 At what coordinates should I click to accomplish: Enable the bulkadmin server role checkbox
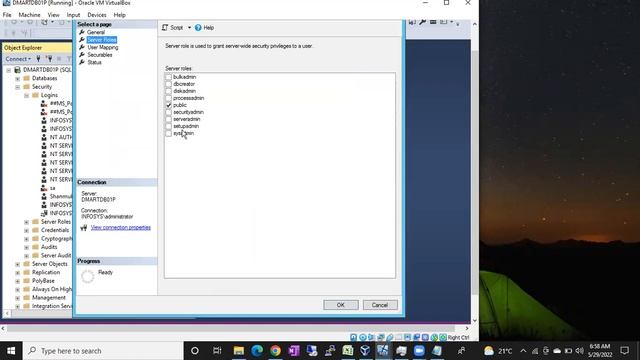[169, 77]
